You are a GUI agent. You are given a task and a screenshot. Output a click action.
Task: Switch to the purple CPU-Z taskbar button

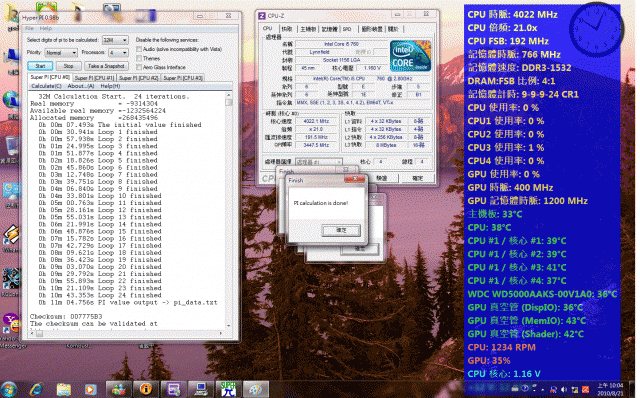point(173,389)
